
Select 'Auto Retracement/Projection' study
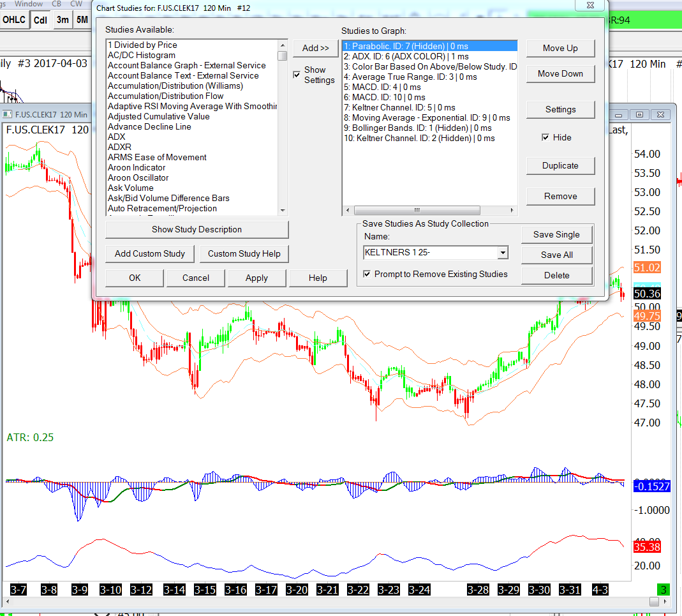point(162,209)
